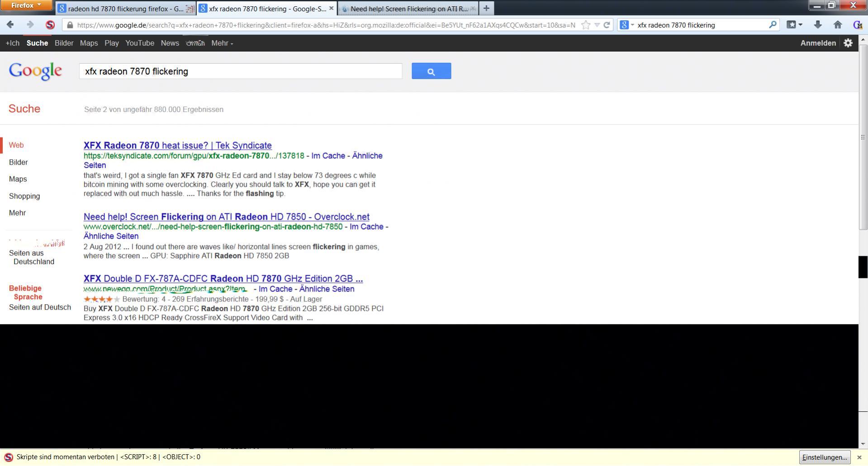Reload the current page
Screen dimensions: 868x466
point(607,25)
